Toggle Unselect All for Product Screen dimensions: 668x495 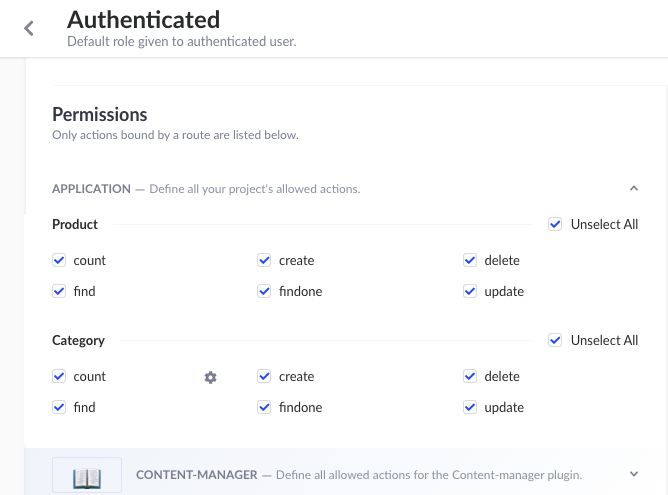pos(556,225)
